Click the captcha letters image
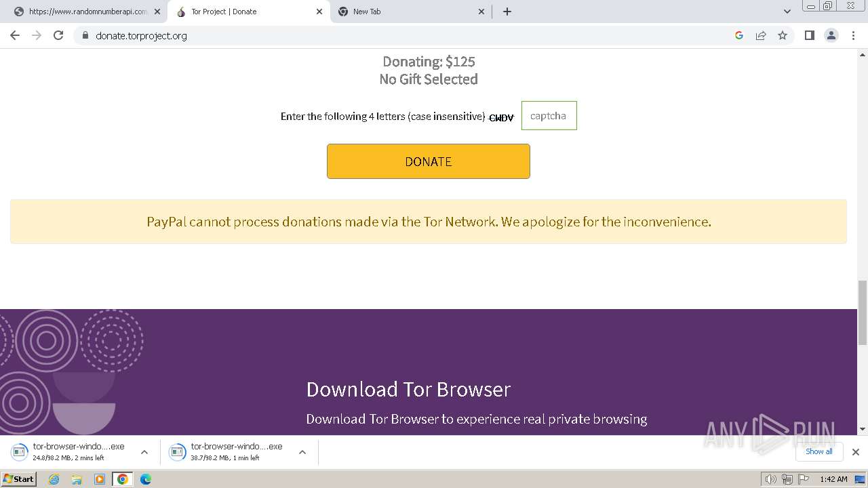 click(501, 118)
